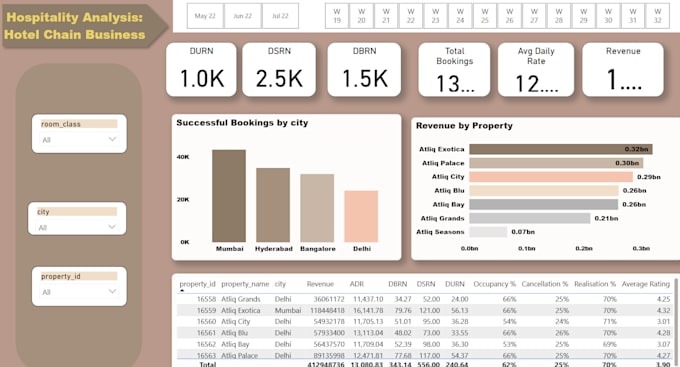Screen dimensions: 680x367
Task: Click the DBRN 1.5K card
Action: pos(364,69)
